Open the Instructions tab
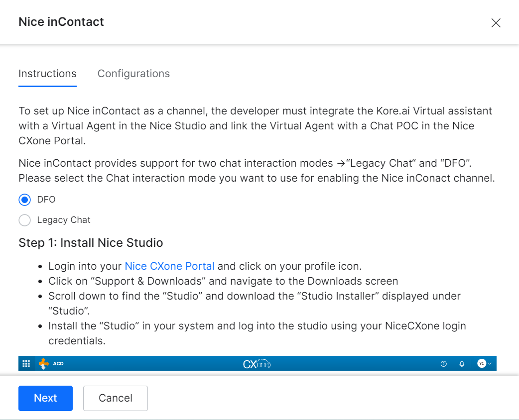Screen dimensions: 519x420 click(x=47, y=74)
